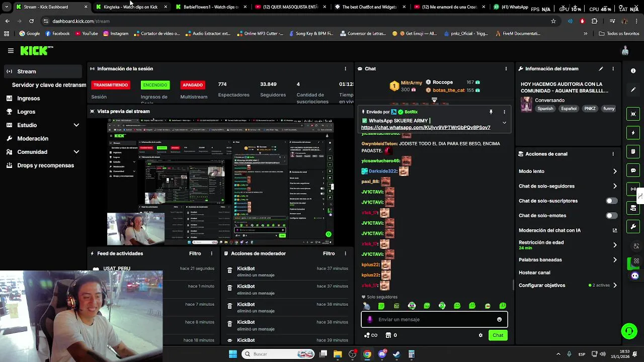Open Steam from the taskbar
This screenshot has width=644, height=362.
click(396, 354)
